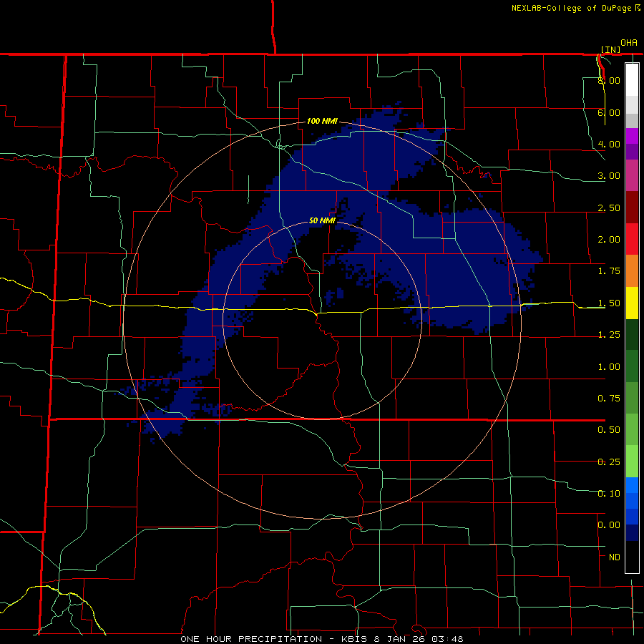
Task: Select the bright magenta legend swatch
Action: 632,136
